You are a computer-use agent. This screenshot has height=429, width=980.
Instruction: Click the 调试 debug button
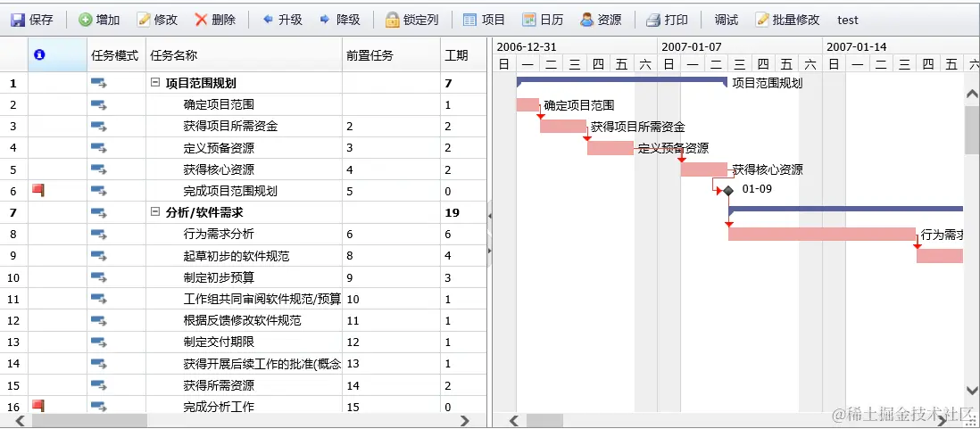pyautogui.click(x=727, y=20)
